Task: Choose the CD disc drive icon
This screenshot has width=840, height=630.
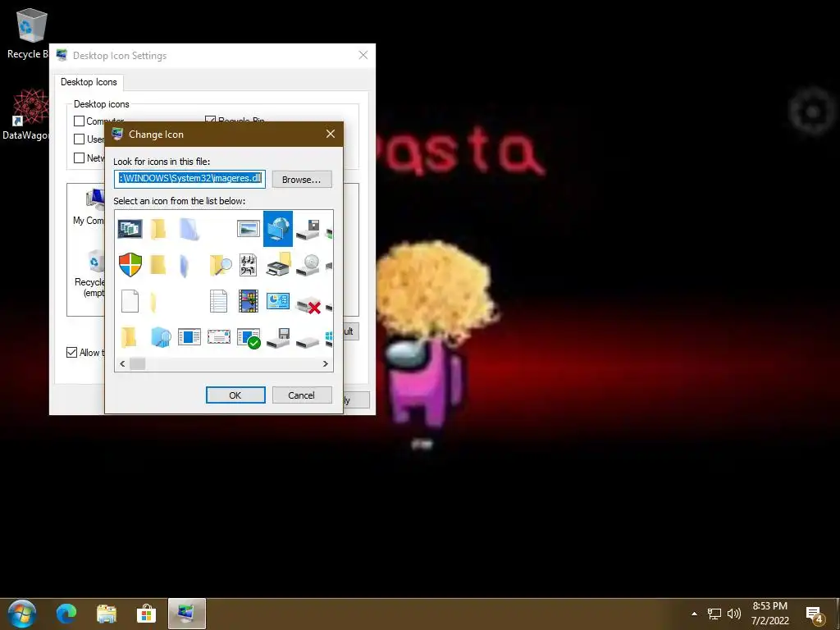Action: [308, 265]
